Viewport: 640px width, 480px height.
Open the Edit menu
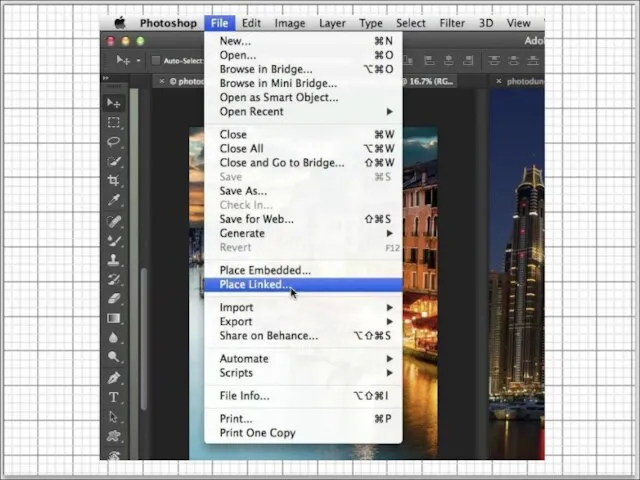[x=251, y=23]
